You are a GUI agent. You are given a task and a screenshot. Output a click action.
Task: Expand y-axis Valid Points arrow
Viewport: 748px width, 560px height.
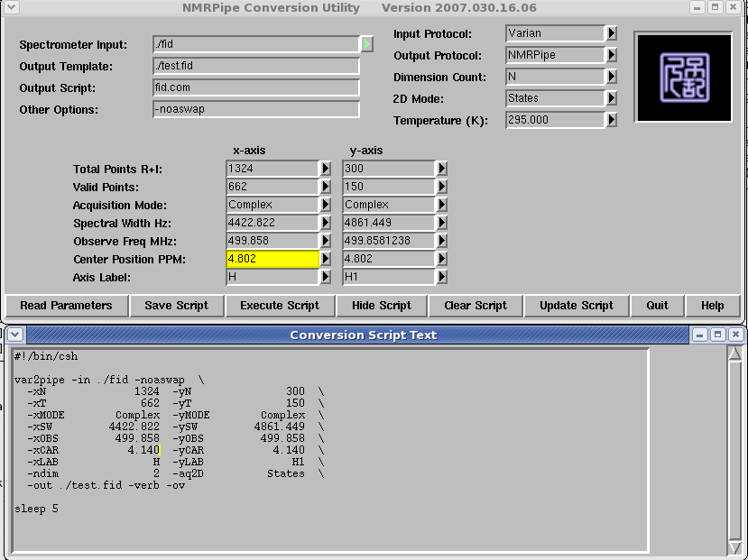tap(442, 187)
